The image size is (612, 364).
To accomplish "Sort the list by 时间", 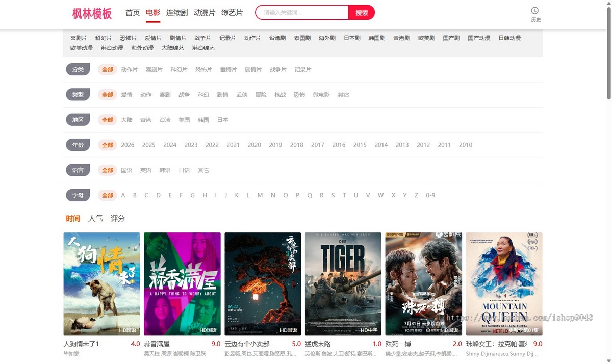I will (x=73, y=218).
